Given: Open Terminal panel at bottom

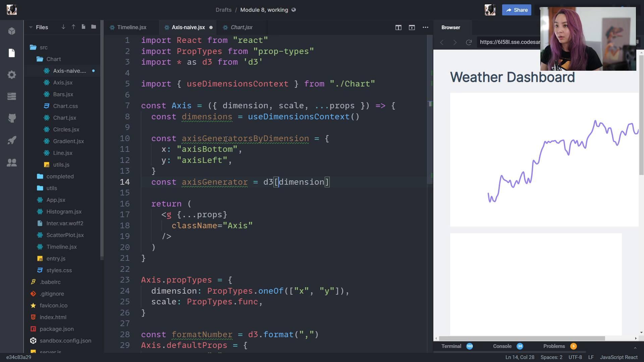Looking at the screenshot, I should (451, 346).
